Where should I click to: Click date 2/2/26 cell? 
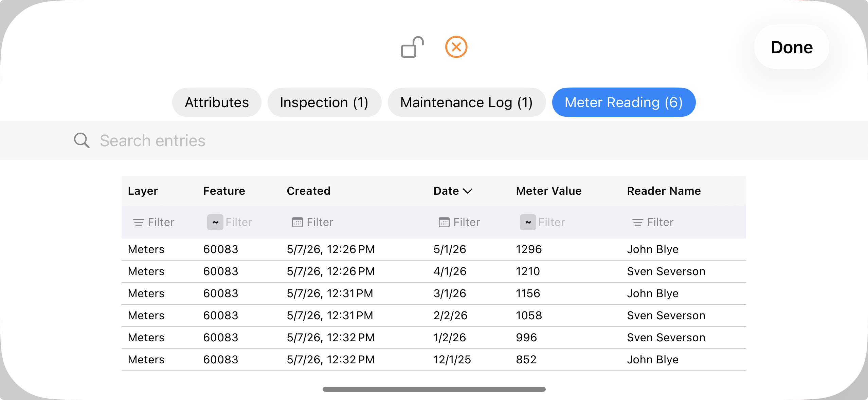[450, 316]
